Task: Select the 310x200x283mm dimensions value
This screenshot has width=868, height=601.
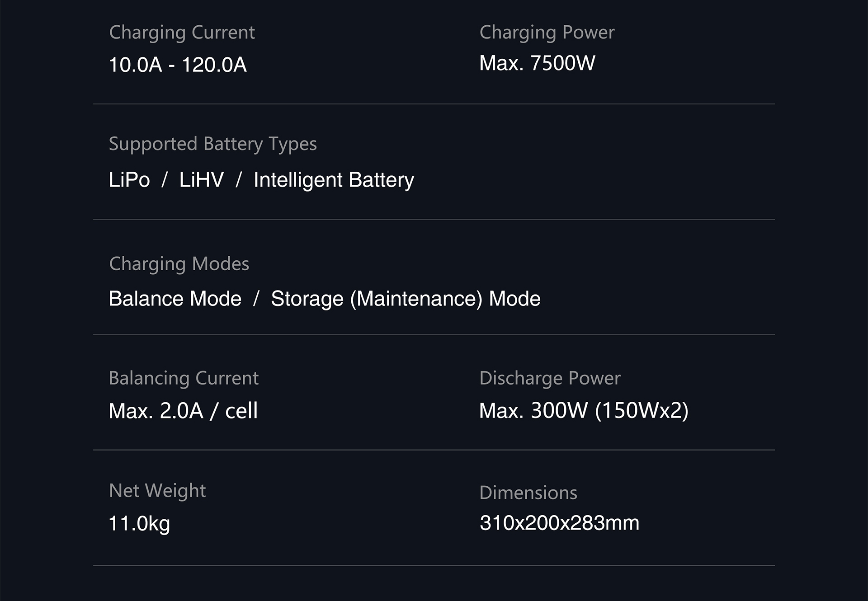Action: (x=559, y=523)
